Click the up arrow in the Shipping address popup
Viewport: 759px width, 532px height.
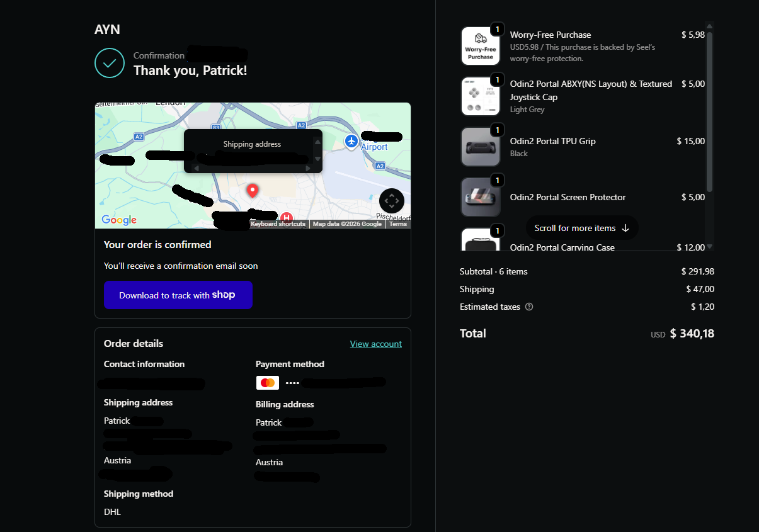(317, 142)
